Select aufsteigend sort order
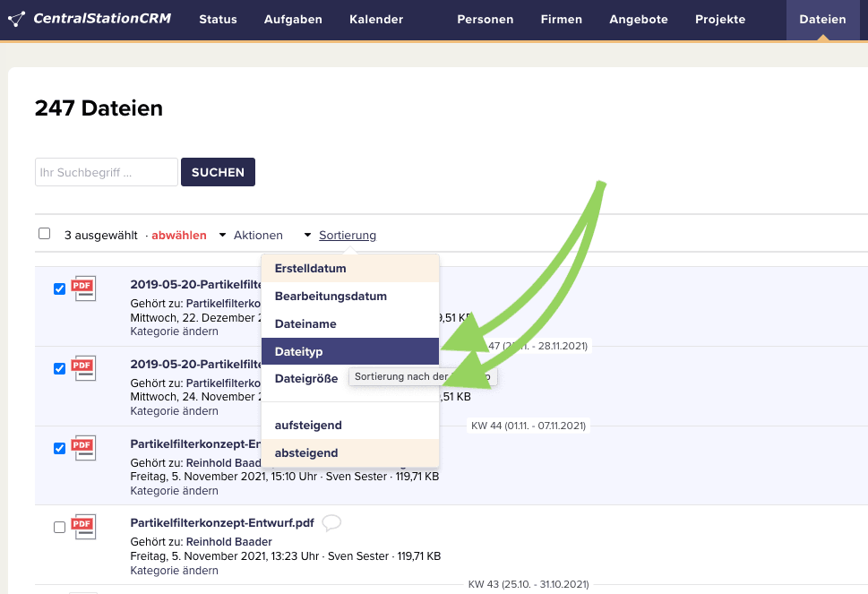Screen dimensions: 868x594 (308, 425)
